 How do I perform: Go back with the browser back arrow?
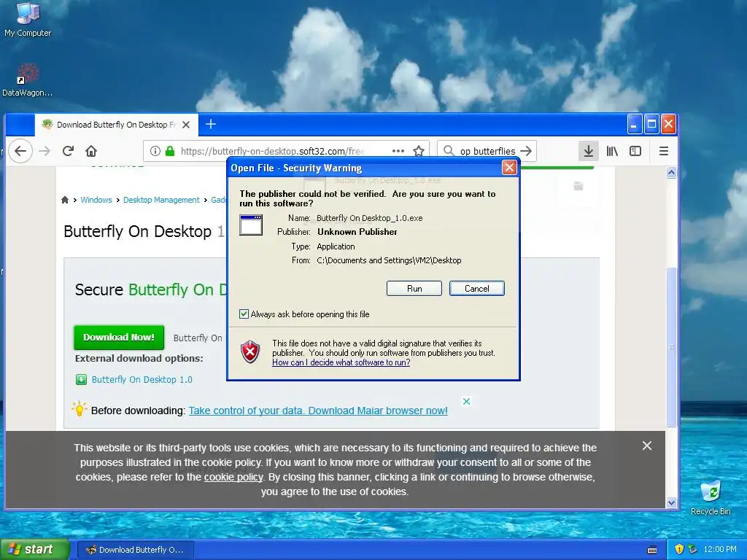[x=20, y=151]
